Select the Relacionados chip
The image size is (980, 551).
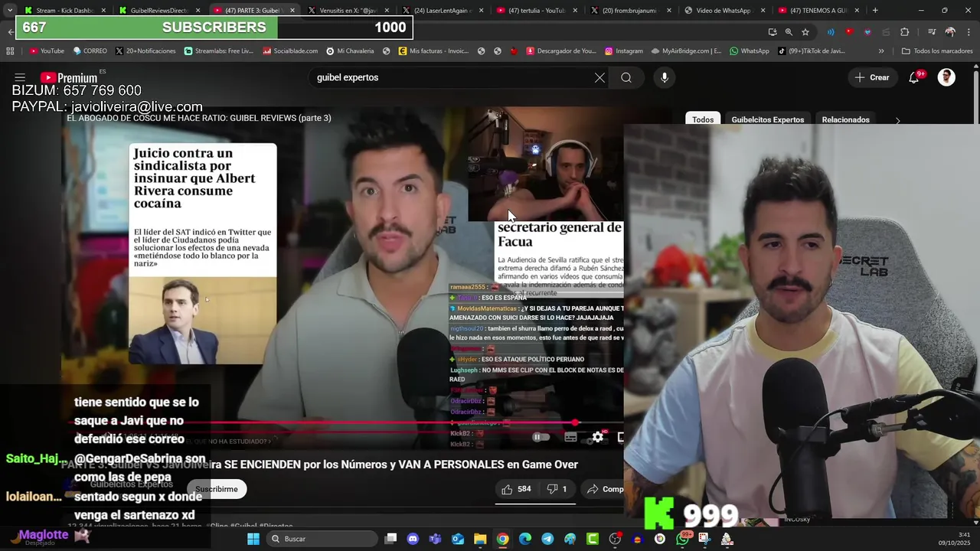point(845,119)
